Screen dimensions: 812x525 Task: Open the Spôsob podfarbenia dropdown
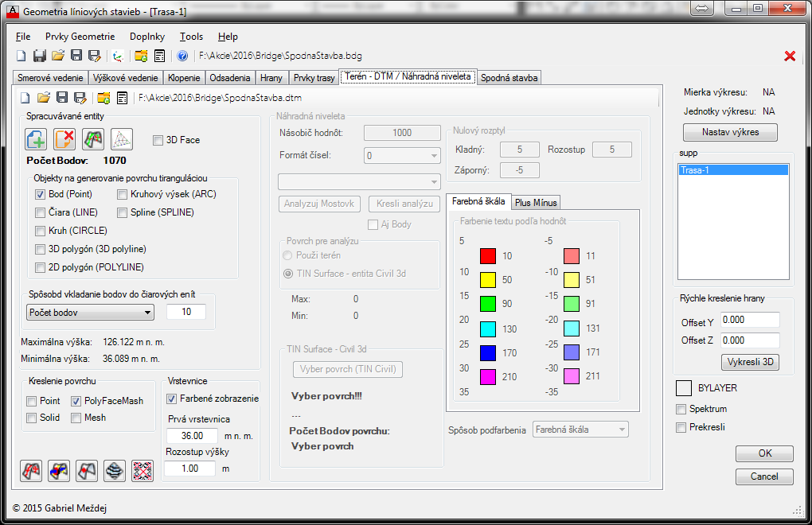click(580, 430)
